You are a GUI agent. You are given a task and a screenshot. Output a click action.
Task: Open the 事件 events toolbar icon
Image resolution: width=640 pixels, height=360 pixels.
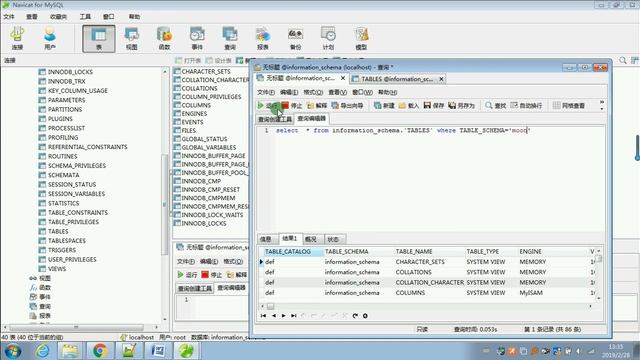pos(197,38)
